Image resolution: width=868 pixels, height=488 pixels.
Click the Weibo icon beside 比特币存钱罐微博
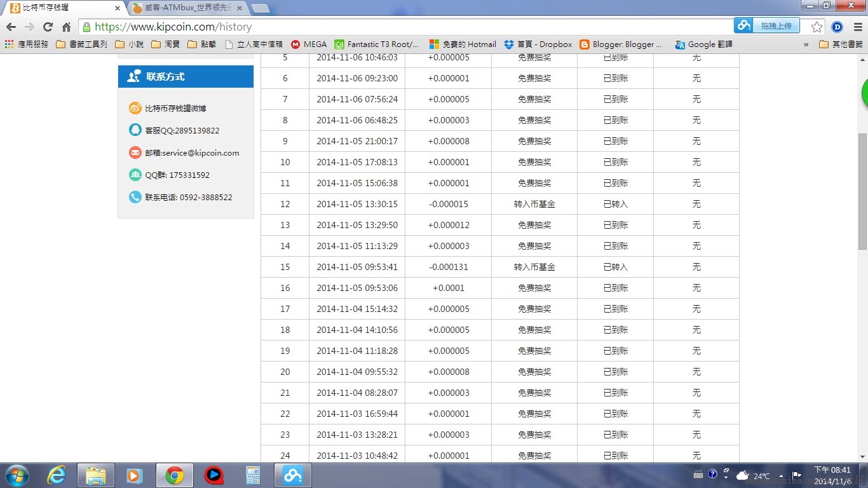[x=135, y=108]
